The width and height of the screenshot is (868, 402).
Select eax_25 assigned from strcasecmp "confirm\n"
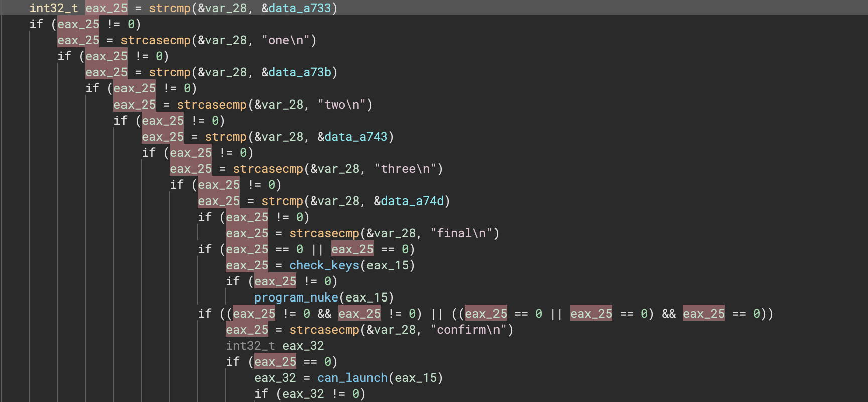(247, 330)
